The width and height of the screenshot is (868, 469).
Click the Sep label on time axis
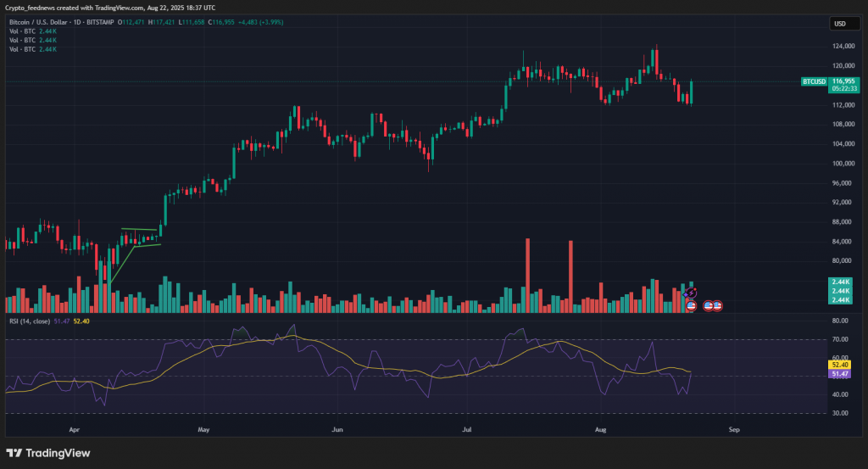click(734, 430)
